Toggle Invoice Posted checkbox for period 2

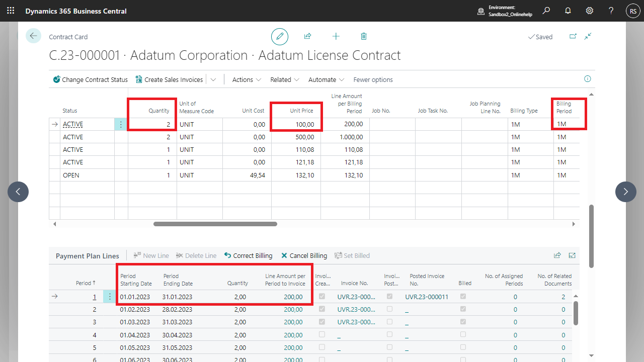(389, 309)
